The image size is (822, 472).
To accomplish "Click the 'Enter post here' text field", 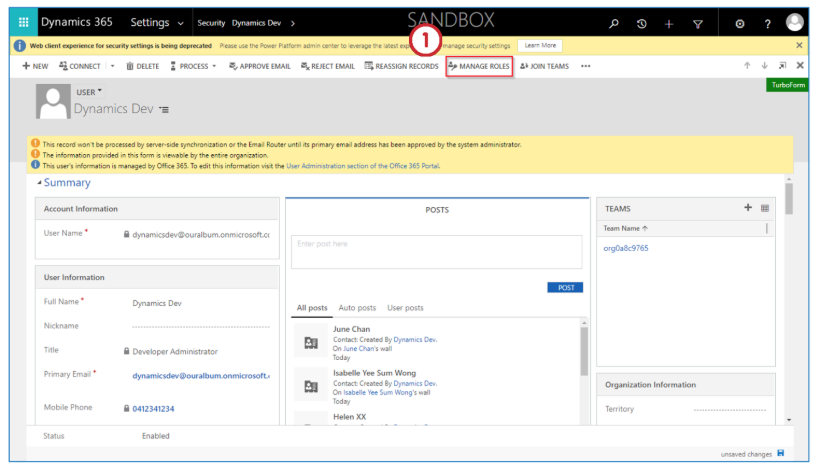I will click(436, 251).
